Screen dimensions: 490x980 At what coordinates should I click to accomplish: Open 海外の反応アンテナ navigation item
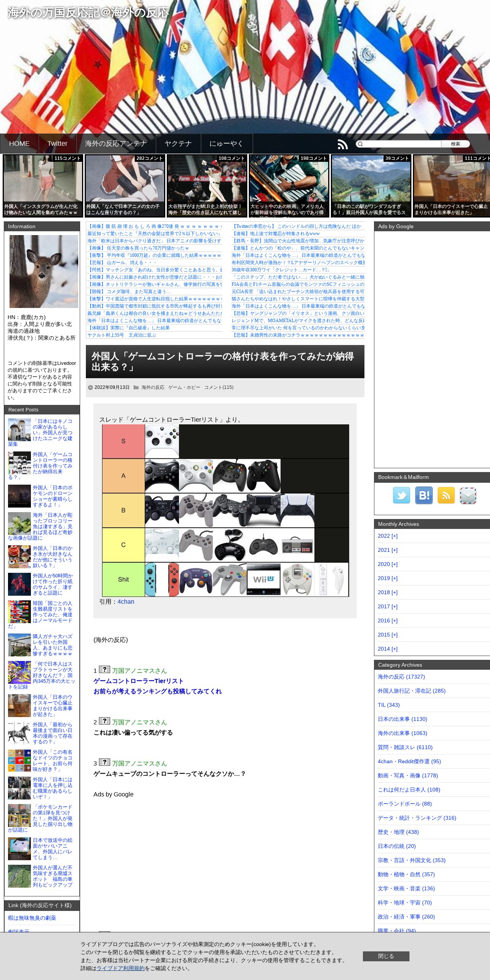116,143
